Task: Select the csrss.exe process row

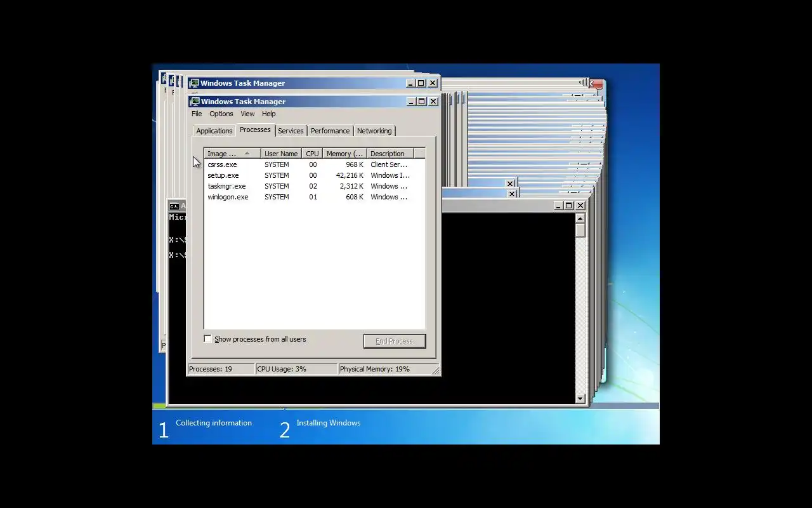Action: coord(314,164)
